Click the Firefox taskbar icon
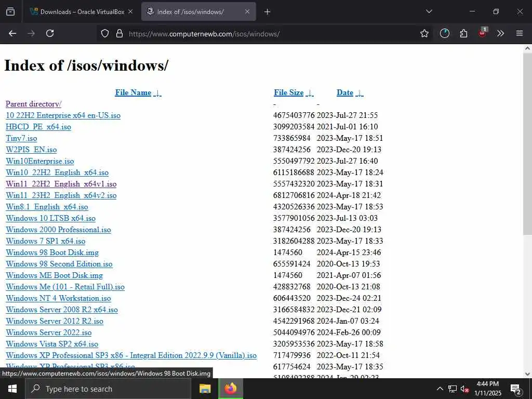Viewport: 532px width, 399px height. point(230,389)
